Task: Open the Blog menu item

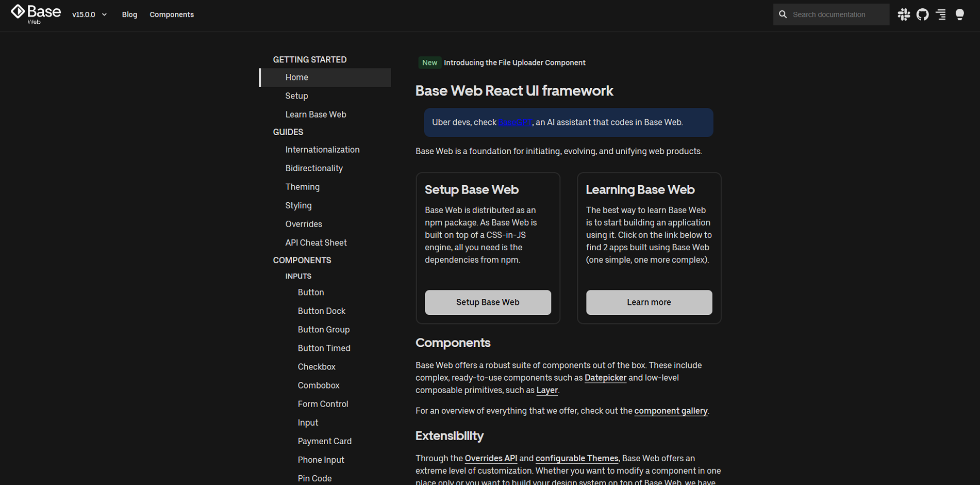Action: tap(129, 14)
